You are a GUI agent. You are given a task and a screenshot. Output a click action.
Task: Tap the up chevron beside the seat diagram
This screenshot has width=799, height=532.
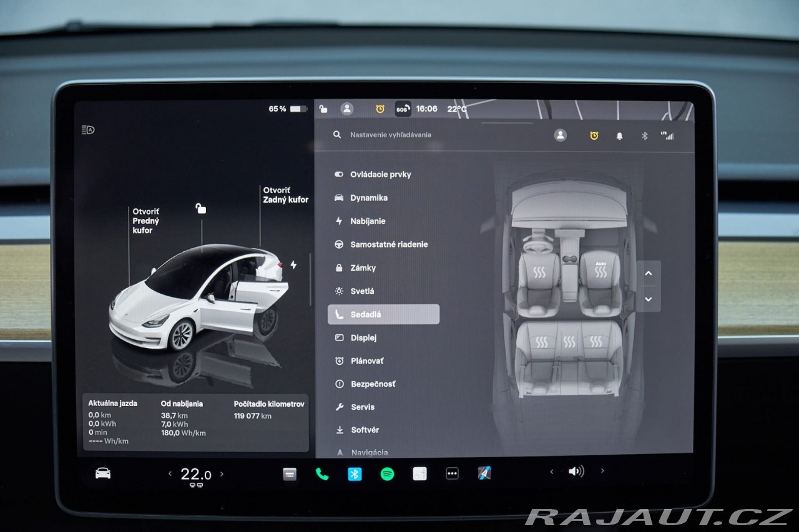(649, 273)
